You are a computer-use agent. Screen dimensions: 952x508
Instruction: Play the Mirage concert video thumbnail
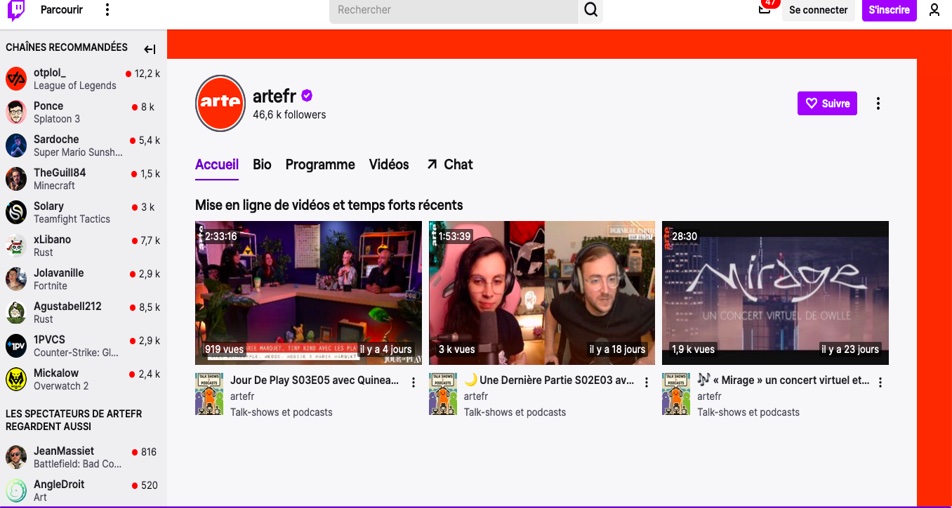pyautogui.click(x=775, y=293)
